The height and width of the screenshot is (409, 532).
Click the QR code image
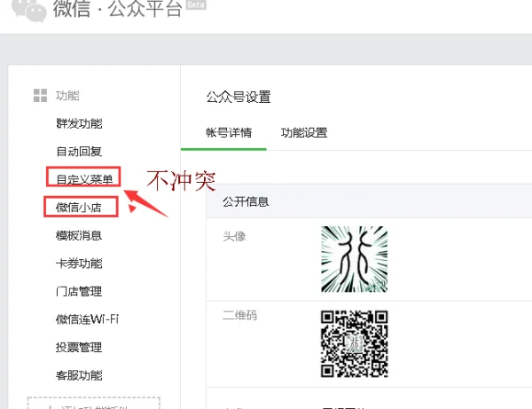[x=354, y=343]
